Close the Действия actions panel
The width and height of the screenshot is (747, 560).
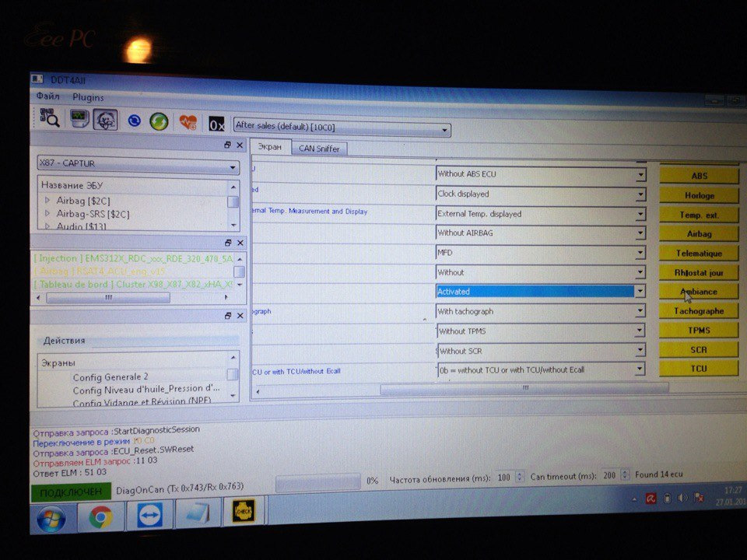240,315
